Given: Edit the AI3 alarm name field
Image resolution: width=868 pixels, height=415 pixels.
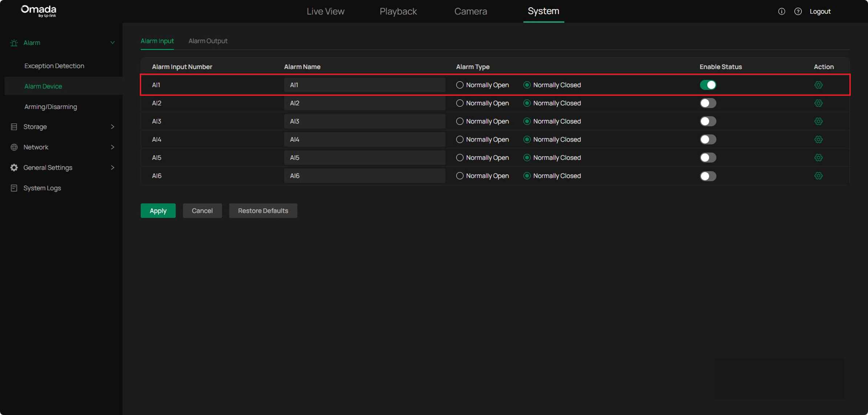Looking at the screenshot, I should tap(364, 121).
